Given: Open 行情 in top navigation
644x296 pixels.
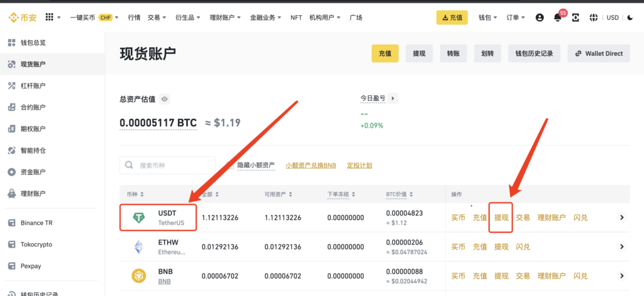Looking at the screenshot, I should pyautogui.click(x=134, y=18).
